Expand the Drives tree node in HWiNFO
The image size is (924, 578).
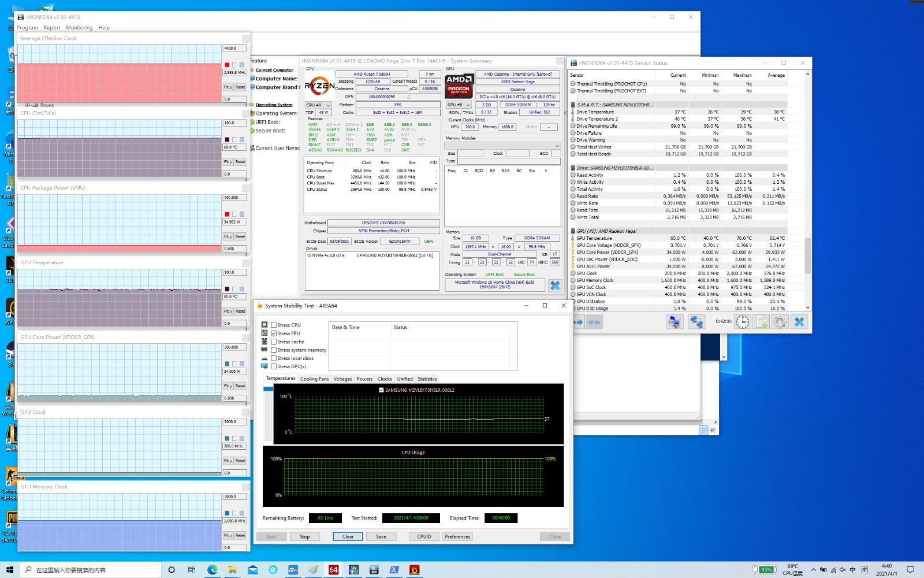[x=28, y=105]
